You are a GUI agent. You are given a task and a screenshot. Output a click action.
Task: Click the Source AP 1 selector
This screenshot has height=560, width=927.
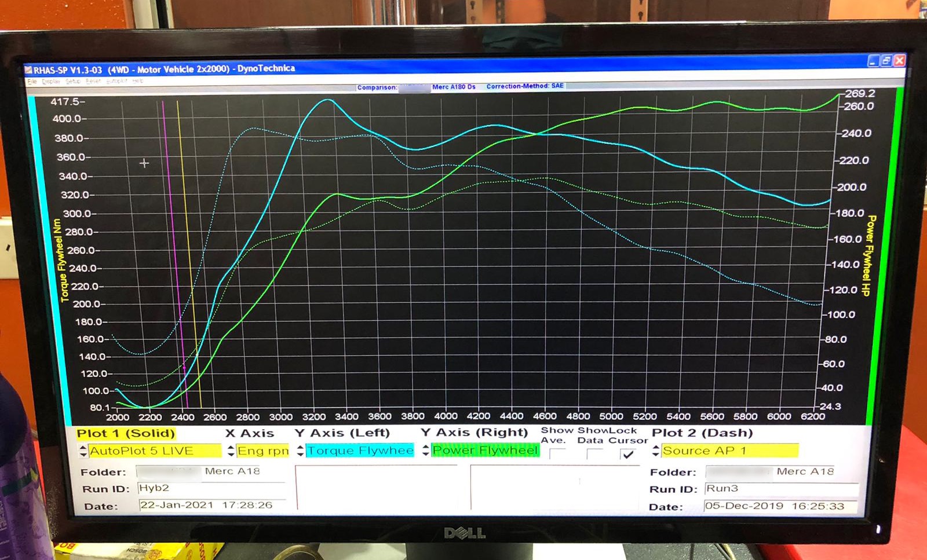point(729,451)
